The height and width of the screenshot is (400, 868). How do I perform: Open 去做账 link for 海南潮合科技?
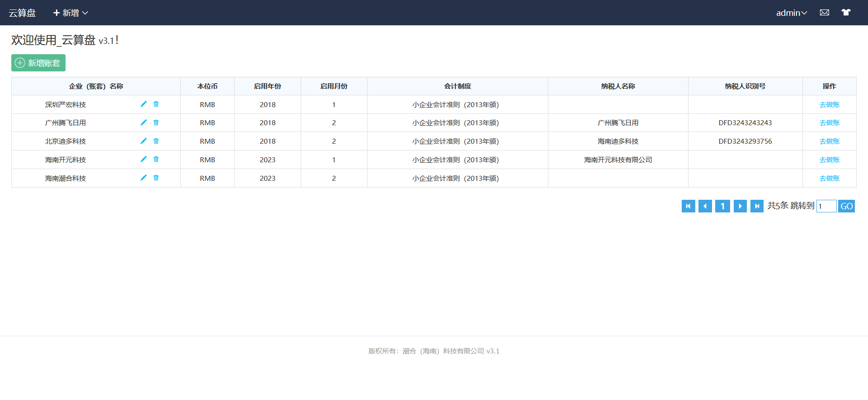click(829, 178)
